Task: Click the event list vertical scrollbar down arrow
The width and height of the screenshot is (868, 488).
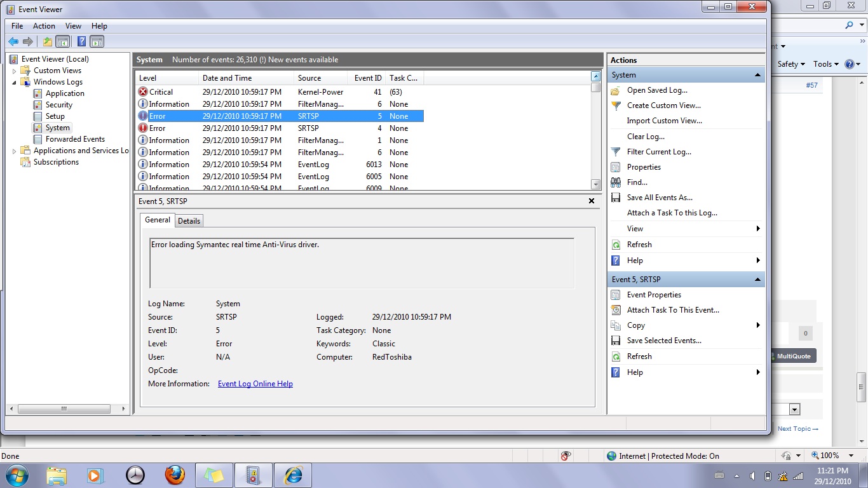Action: point(595,184)
